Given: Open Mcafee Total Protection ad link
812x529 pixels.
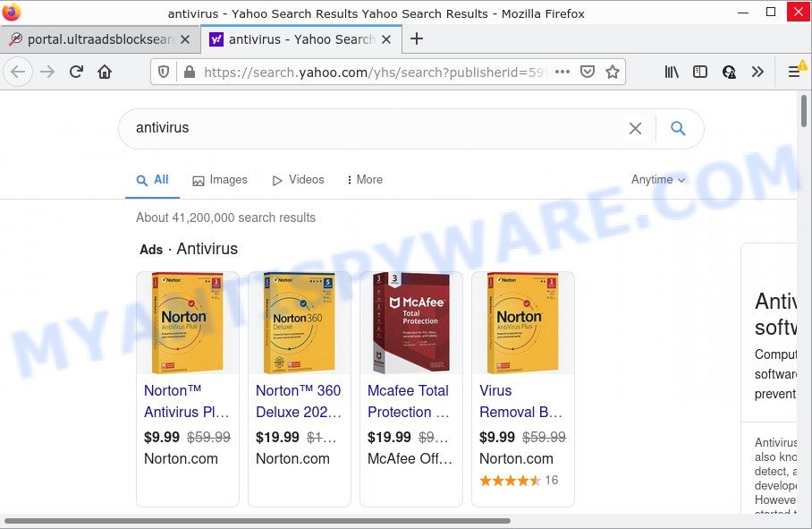Looking at the screenshot, I should click(x=409, y=401).
